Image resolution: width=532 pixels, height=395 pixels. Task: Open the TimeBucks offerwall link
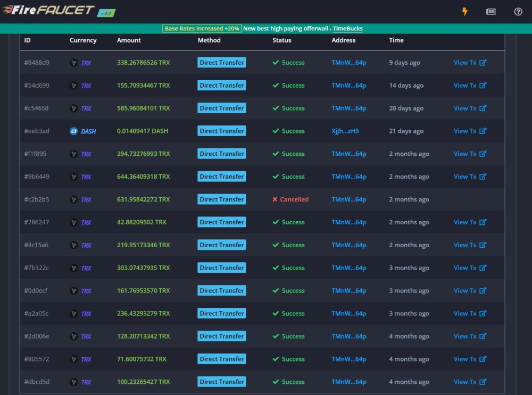click(x=347, y=29)
